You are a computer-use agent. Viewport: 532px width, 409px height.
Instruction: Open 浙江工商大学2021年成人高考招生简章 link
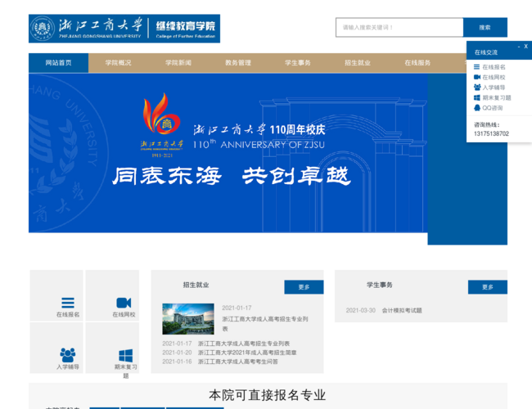click(x=247, y=353)
